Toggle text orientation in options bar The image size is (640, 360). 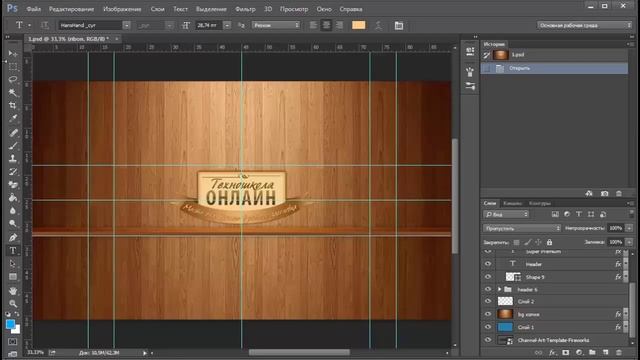pos(44,25)
